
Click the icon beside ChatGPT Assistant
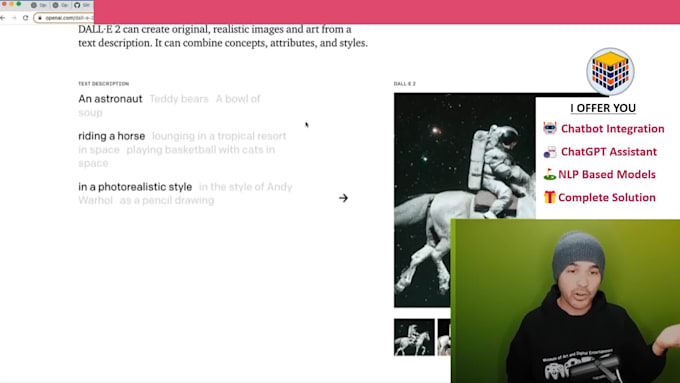click(x=550, y=152)
